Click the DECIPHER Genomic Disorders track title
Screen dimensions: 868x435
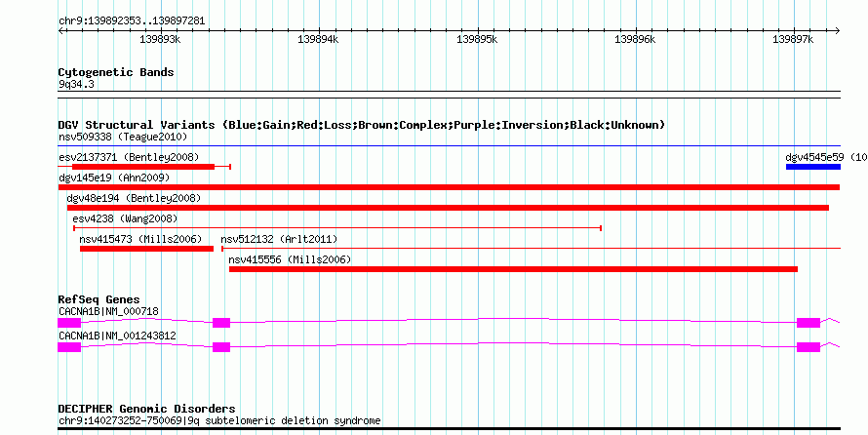[146, 409]
